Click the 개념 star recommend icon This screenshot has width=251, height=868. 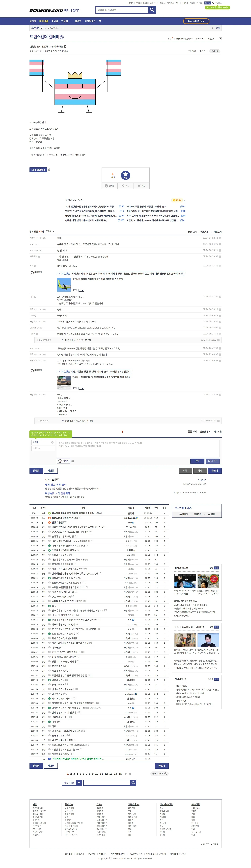[126, 175]
